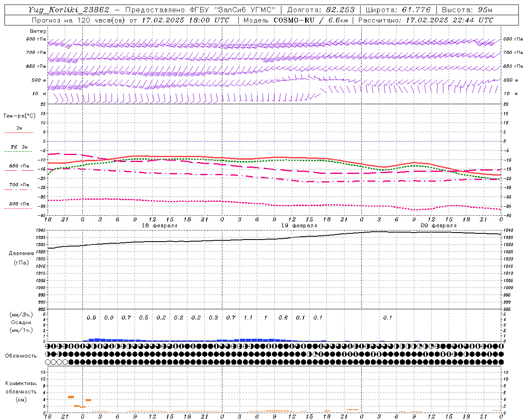Image resolution: width=525 pixels, height=420 pixels.
Task: Click the (гПа) pressure unit label
Action: [21, 262]
